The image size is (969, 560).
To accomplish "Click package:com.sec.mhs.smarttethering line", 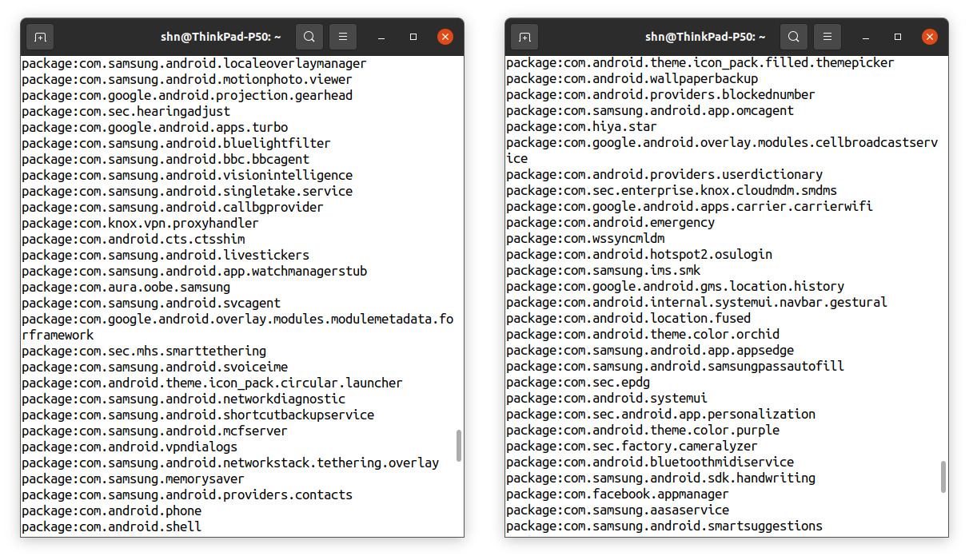I will [x=144, y=351].
